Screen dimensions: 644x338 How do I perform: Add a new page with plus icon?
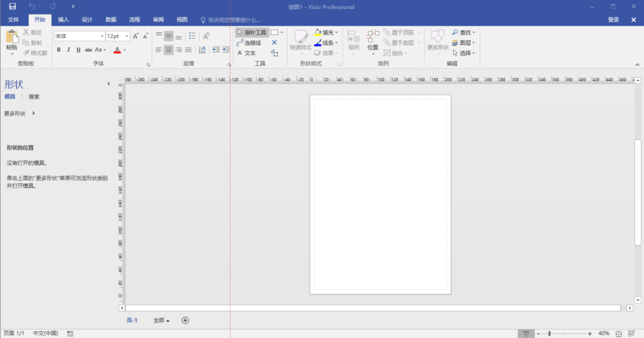[185, 320]
